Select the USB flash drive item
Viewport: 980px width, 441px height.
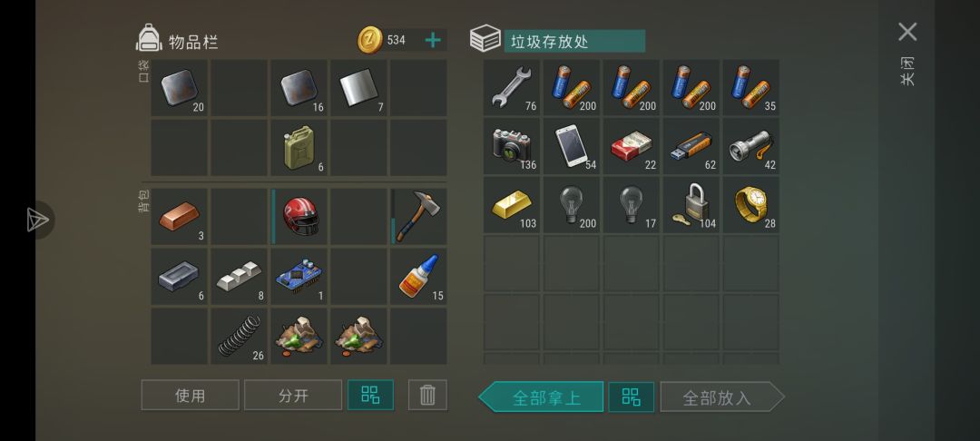[691, 146]
